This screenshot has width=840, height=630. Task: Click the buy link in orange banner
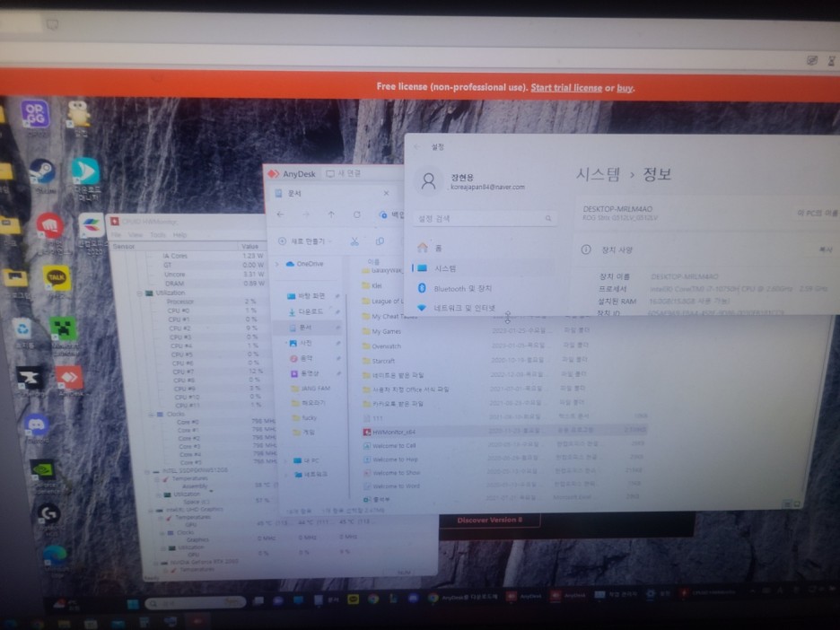pos(624,88)
